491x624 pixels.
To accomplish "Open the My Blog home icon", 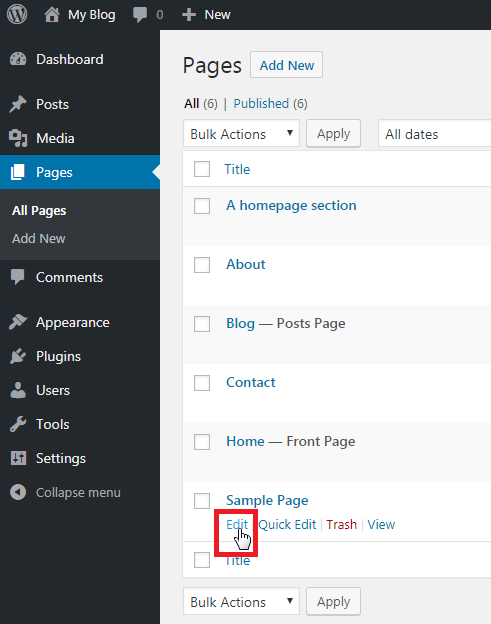I will pos(52,15).
